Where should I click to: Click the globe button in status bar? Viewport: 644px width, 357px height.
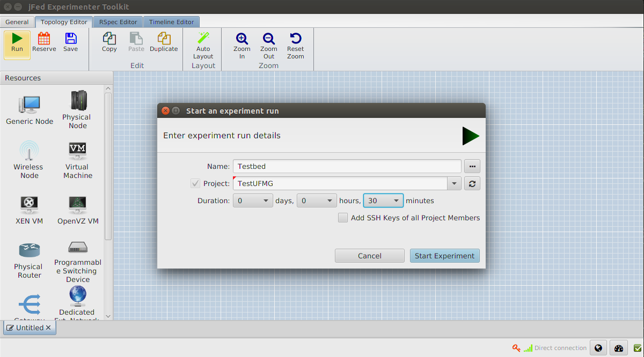click(598, 348)
